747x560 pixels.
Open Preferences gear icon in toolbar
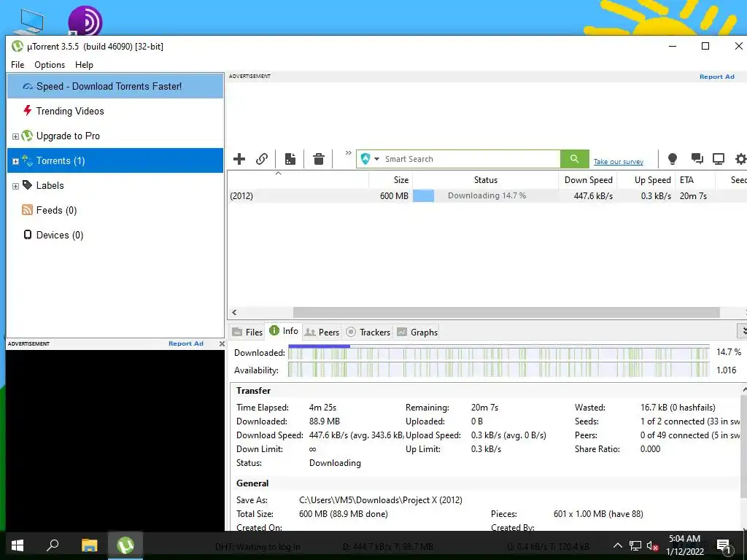pos(741,159)
